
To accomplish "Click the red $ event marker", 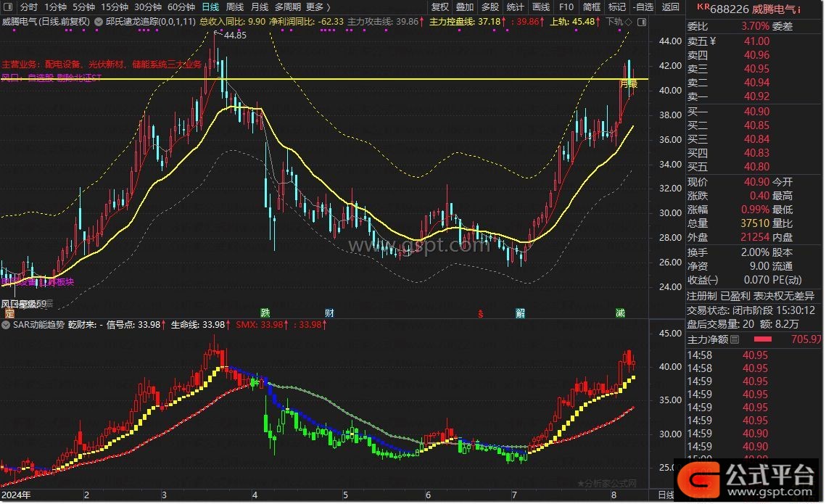I will [480, 314].
